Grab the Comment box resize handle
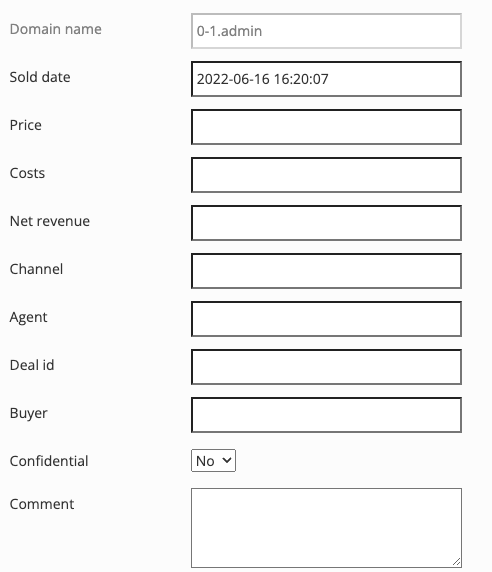Image resolution: width=492 pixels, height=572 pixels. [457, 562]
